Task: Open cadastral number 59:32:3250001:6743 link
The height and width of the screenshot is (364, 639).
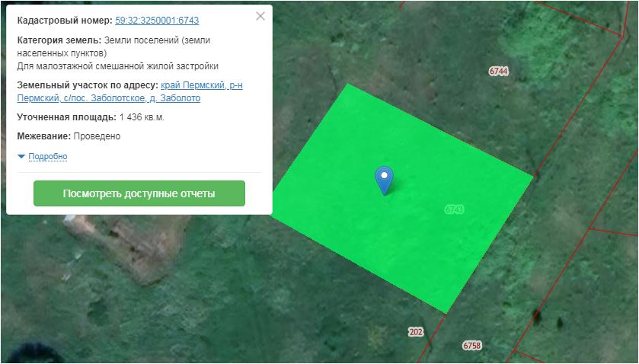Action: tap(157, 21)
